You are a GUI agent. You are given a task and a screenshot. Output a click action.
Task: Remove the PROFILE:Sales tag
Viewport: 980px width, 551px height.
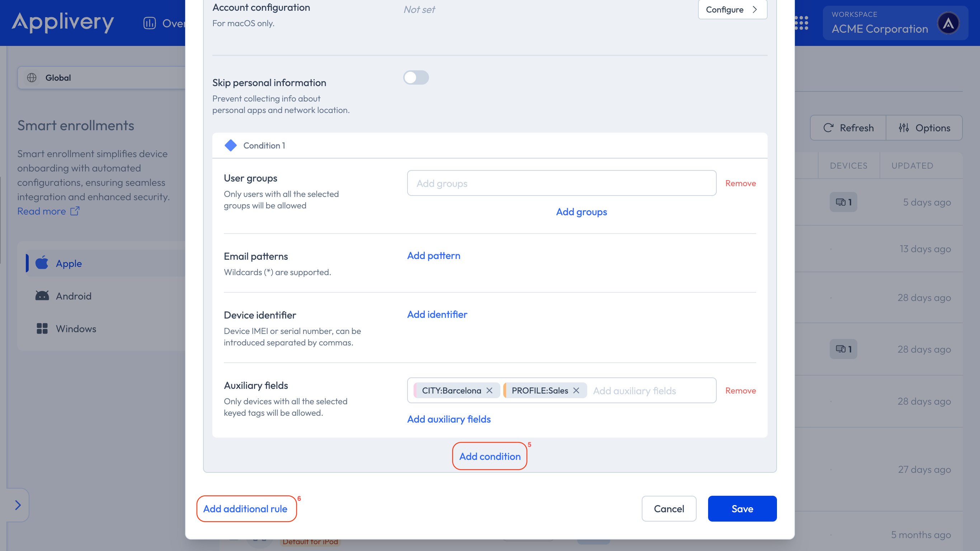[x=576, y=390]
